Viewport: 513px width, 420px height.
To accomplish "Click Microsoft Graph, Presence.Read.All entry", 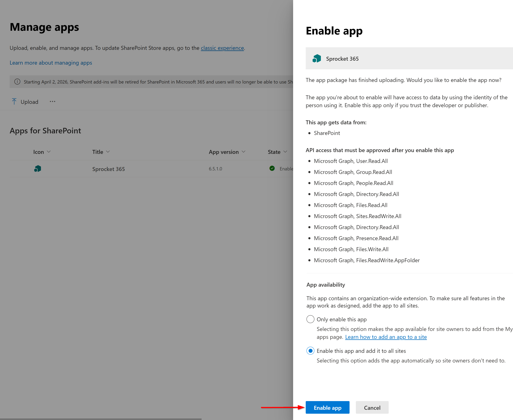I will [x=356, y=238].
